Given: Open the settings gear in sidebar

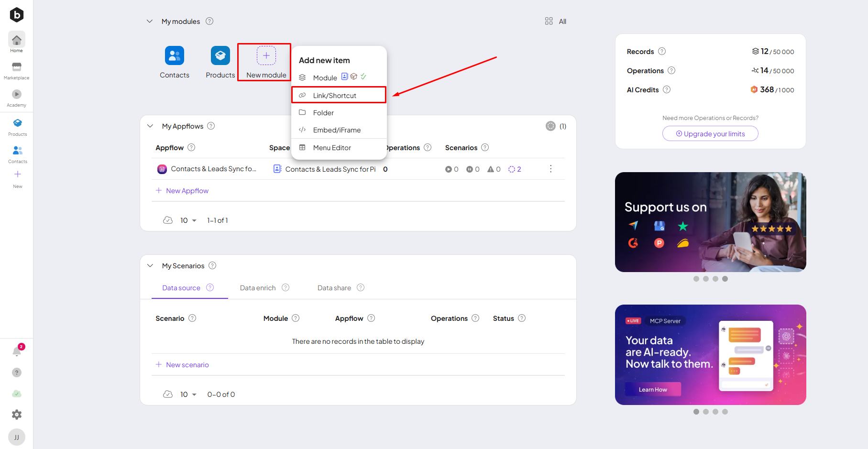Looking at the screenshot, I should (x=17, y=415).
